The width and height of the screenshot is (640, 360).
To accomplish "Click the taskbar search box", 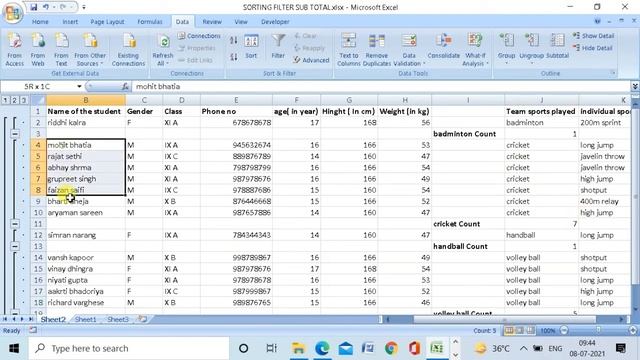I will 129,348.
